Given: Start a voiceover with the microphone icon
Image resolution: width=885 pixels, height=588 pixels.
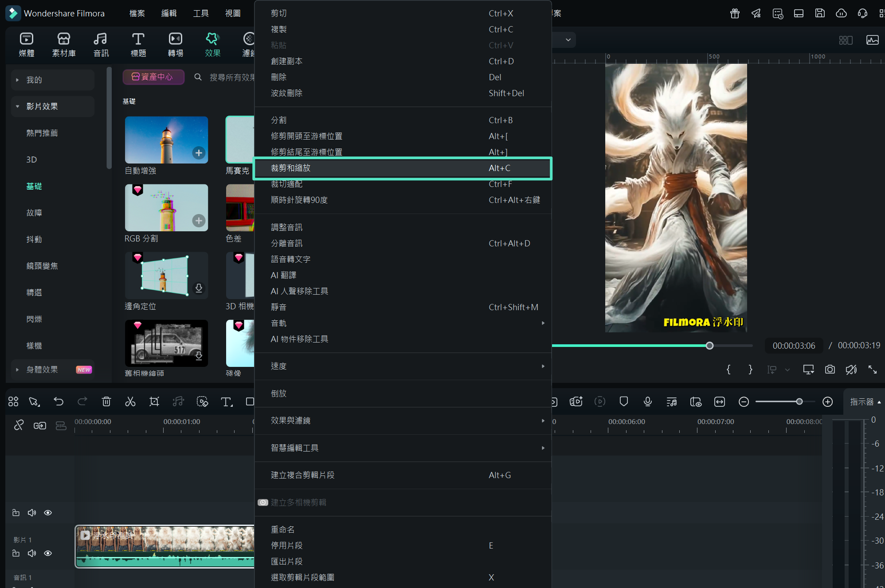Looking at the screenshot, I should point(648,401).
